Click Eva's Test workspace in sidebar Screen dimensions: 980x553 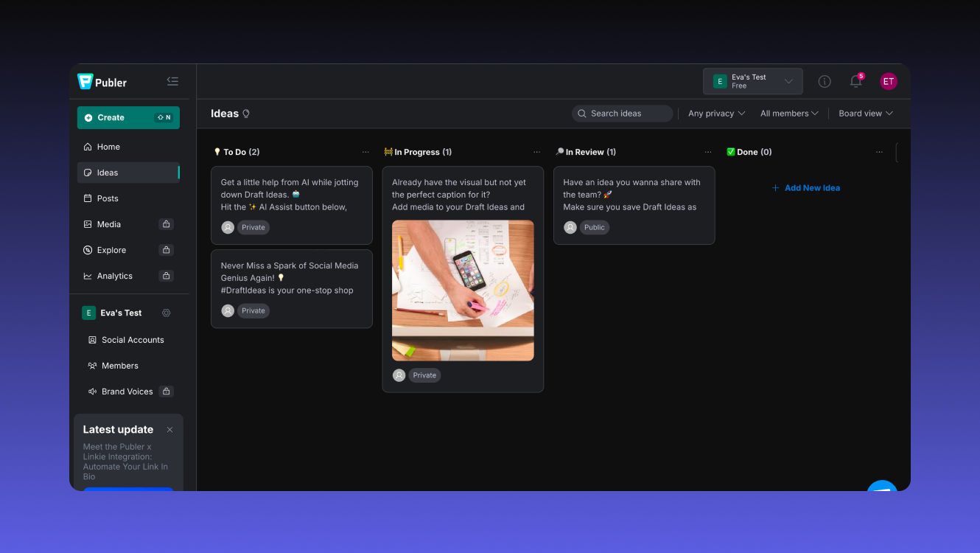(x=112, y=313)
